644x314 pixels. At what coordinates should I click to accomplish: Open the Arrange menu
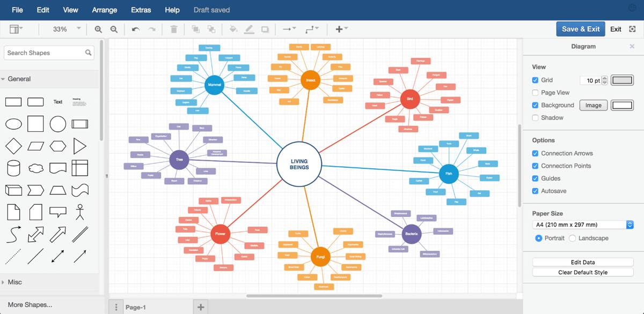(x=105, y=10)
